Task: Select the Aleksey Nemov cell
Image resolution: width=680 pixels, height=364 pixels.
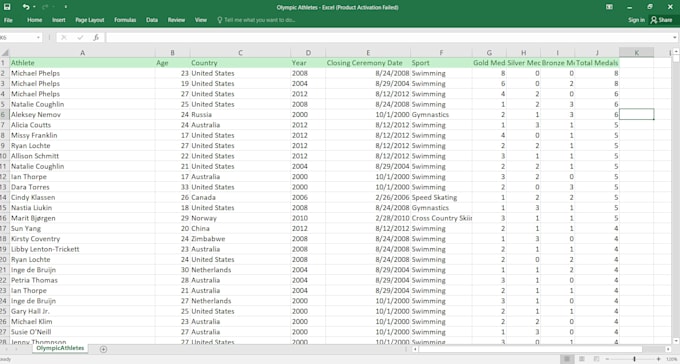Action: 82,115
